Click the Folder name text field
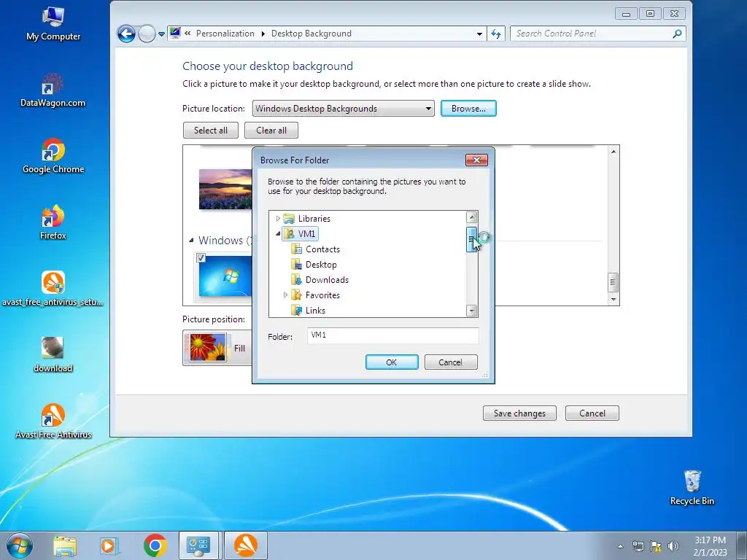747x560 pixels. (x=392, y=335)
